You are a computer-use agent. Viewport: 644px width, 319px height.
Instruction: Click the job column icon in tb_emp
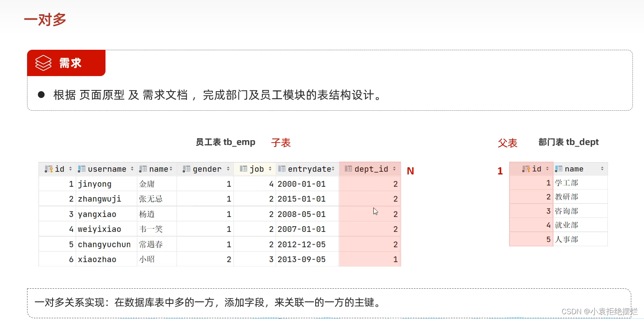244,169
